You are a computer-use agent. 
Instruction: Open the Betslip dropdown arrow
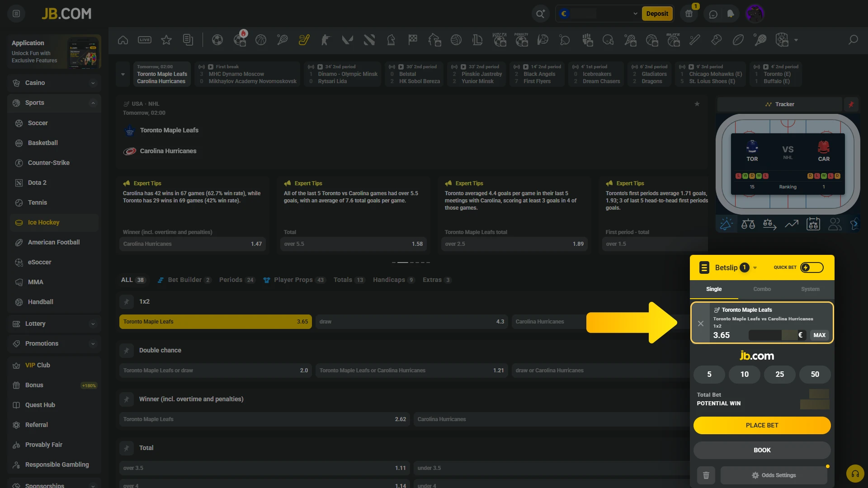click(x=755, y=268)
